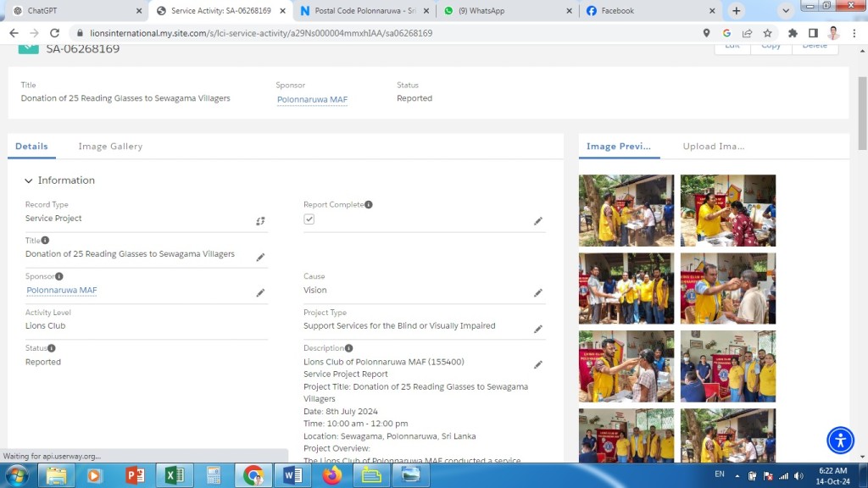Click the 'Lions Club' activity level value

46,326
